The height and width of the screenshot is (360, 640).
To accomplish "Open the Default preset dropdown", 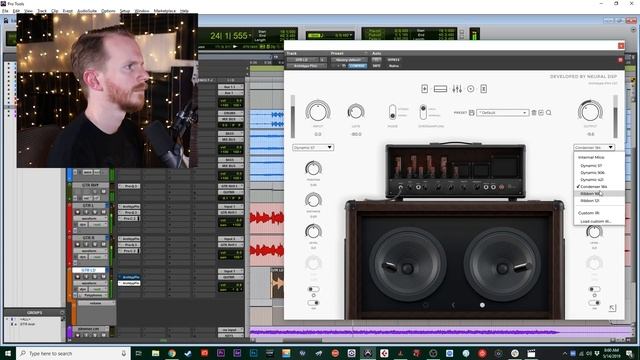I will 503,113.
